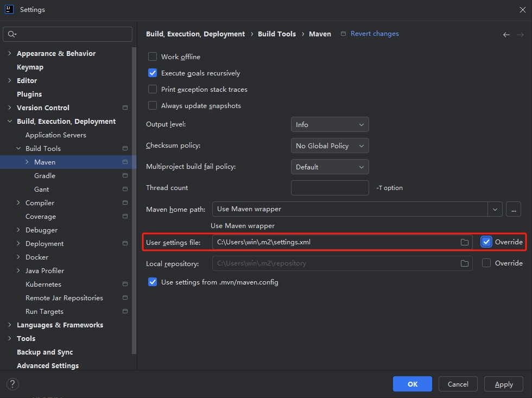Click the folder icon in Local repository field

[x=465, y=263]
